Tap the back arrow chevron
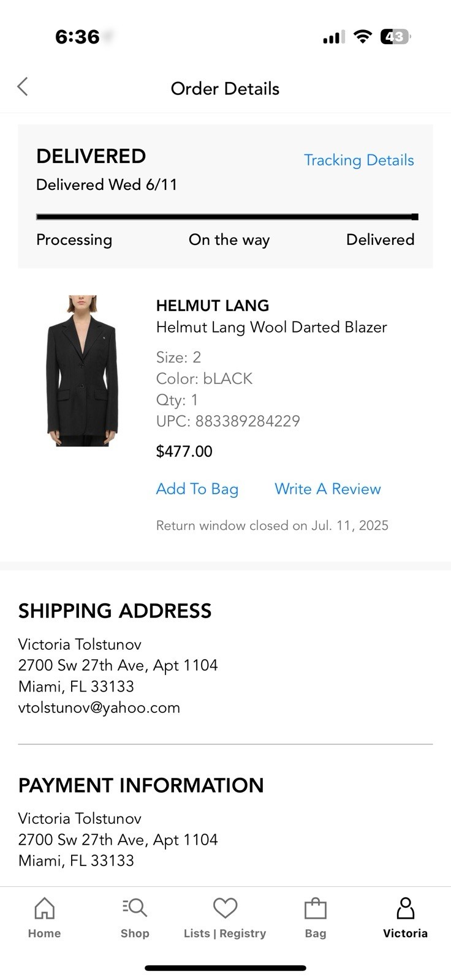The height and width of the screenshot is (980, 451). (x=23, y=87)
